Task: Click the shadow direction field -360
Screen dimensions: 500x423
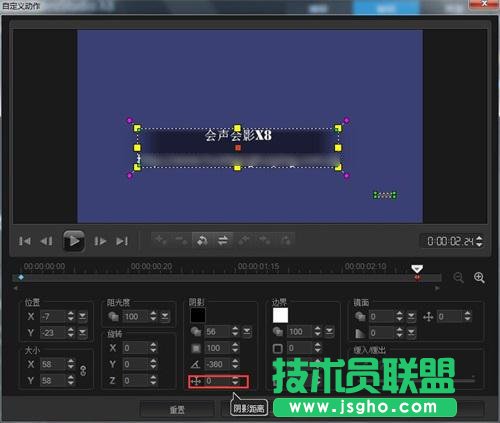Action: (217, 364)
